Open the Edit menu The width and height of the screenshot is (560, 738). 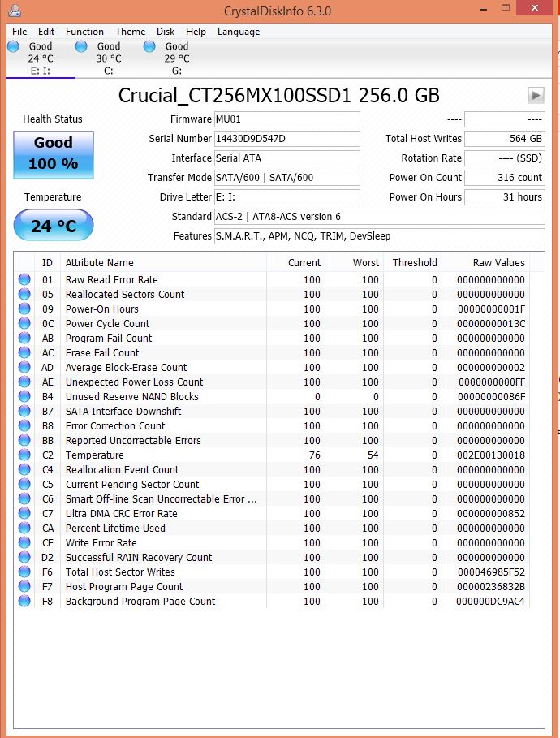tap(46, 32)
